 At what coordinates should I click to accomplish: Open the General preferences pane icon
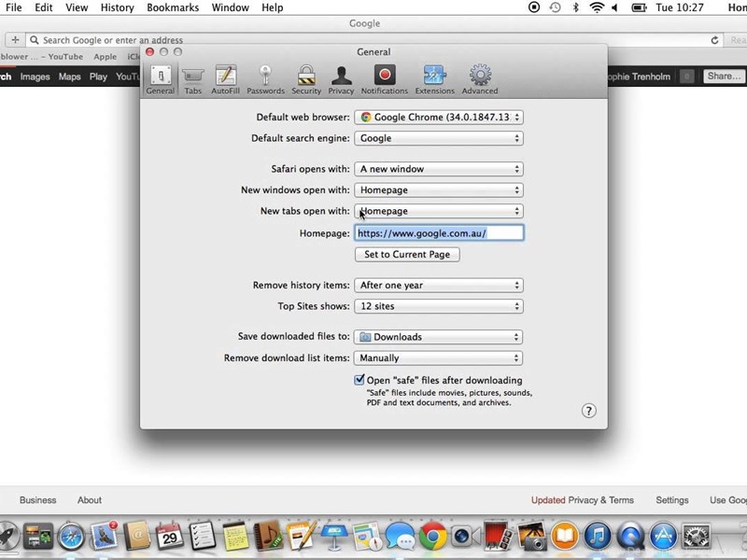[x=161, y=79]
